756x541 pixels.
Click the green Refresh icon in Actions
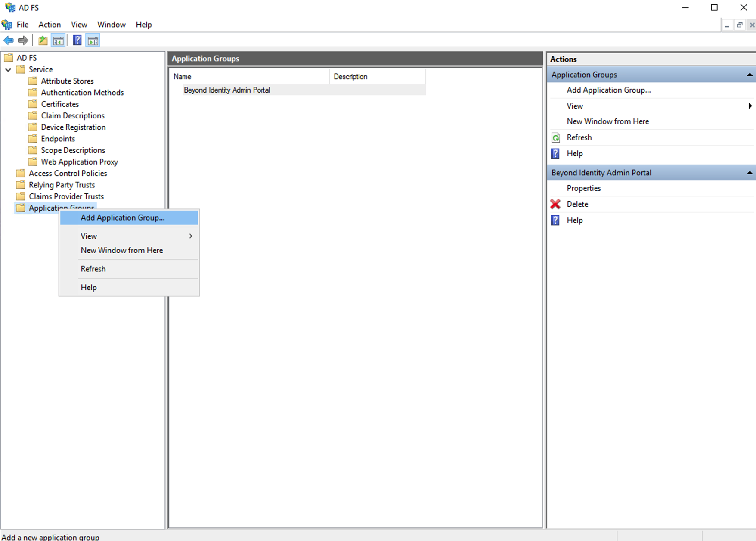pyautogui.click(x=556, y=138)
